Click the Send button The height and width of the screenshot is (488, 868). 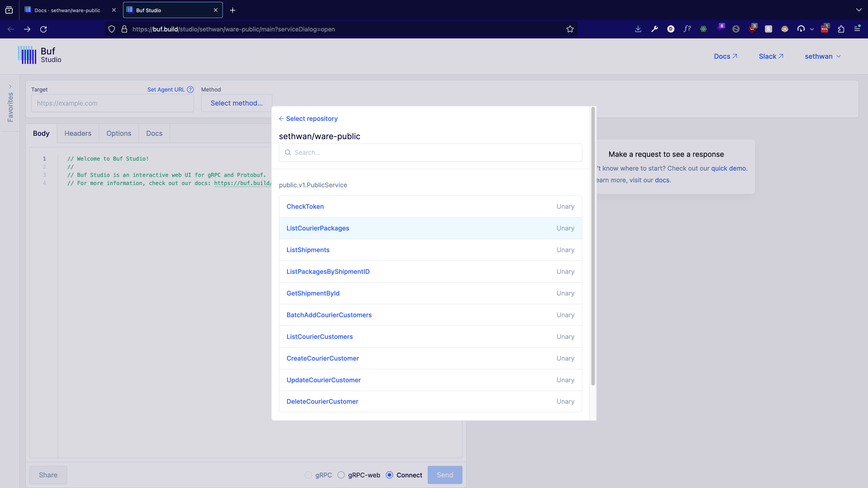pos(445,475)
